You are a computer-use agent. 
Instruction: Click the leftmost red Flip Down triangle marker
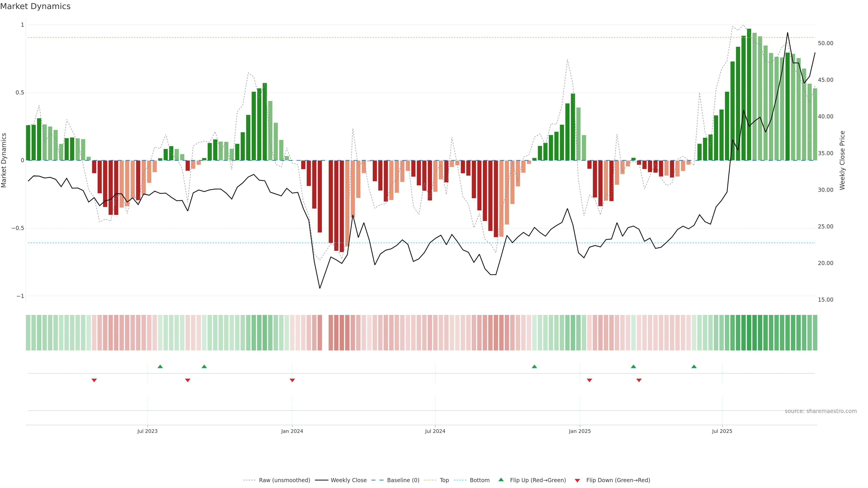(94, 380)
